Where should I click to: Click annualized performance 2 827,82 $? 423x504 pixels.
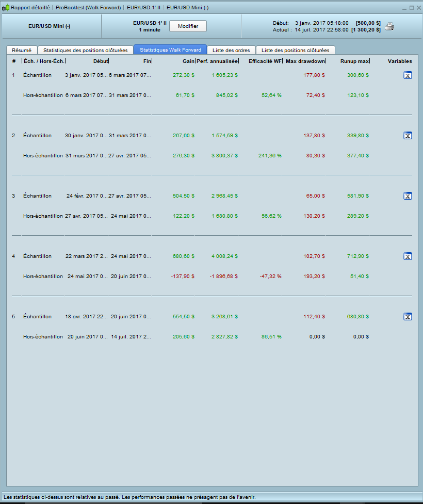pyautogui.click(x=225, y=337)
